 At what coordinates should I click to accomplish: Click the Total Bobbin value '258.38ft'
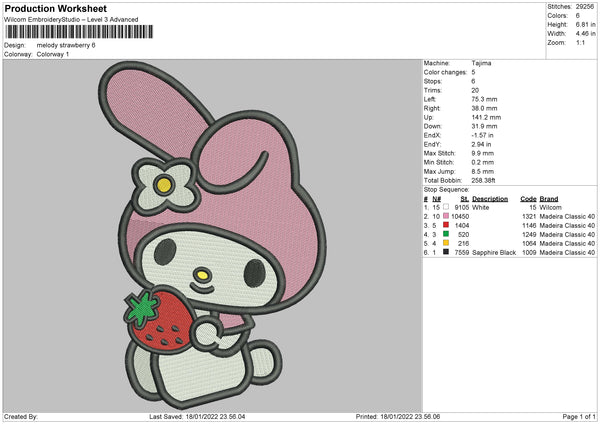click(x=483, y=181)
